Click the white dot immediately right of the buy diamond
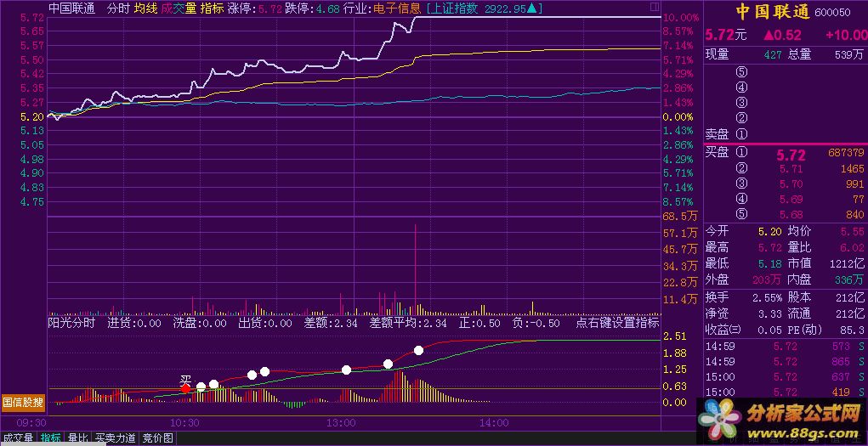 pos(201,387)
